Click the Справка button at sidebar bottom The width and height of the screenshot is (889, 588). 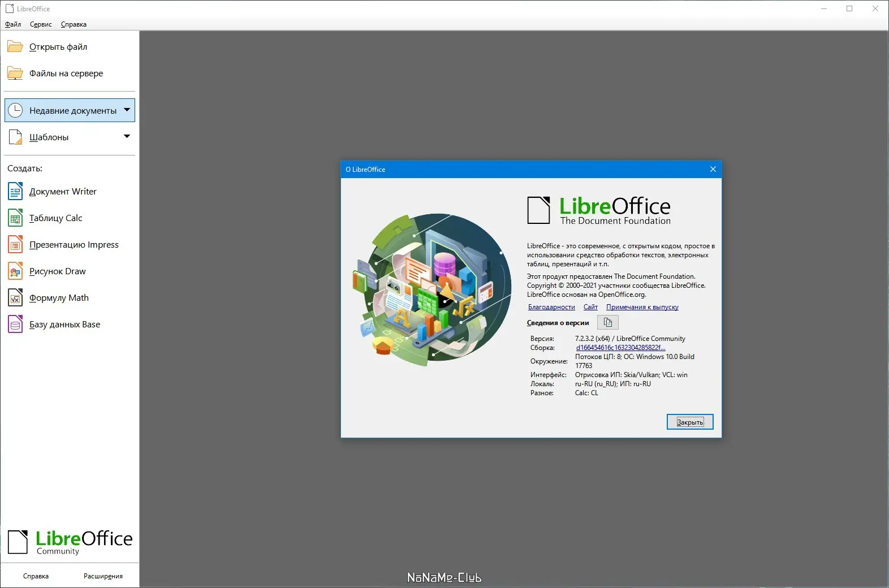[x=36, y=576]
